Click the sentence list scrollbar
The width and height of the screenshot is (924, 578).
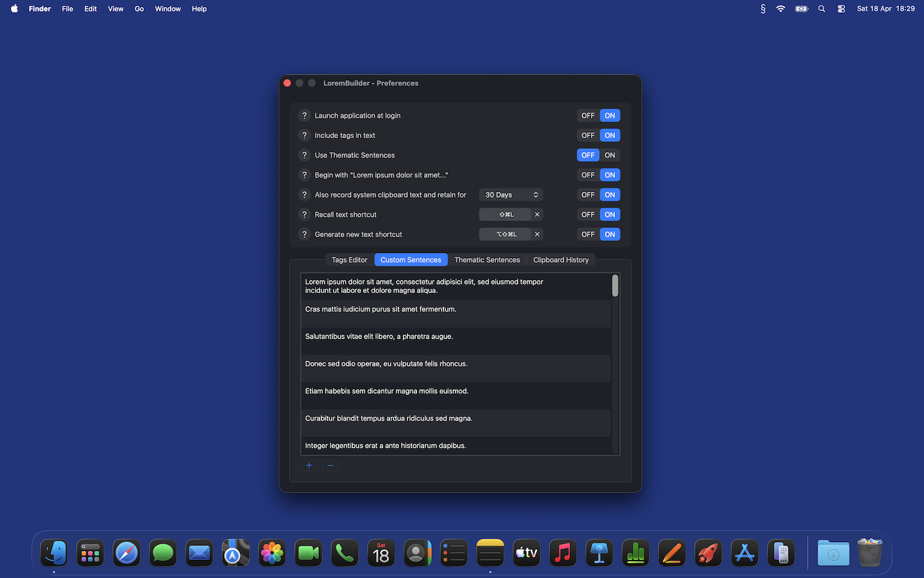[615, 286]
